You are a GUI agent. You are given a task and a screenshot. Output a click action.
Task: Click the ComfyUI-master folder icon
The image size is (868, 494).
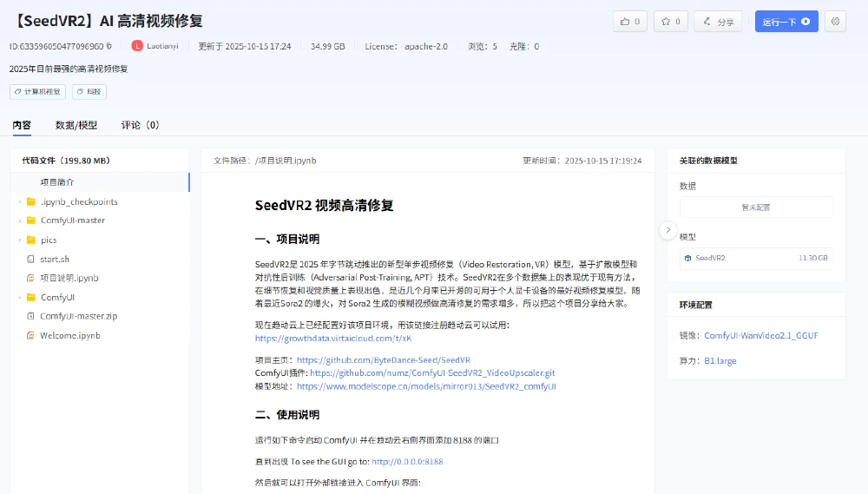pyautogui.click(x=31, y=221)
